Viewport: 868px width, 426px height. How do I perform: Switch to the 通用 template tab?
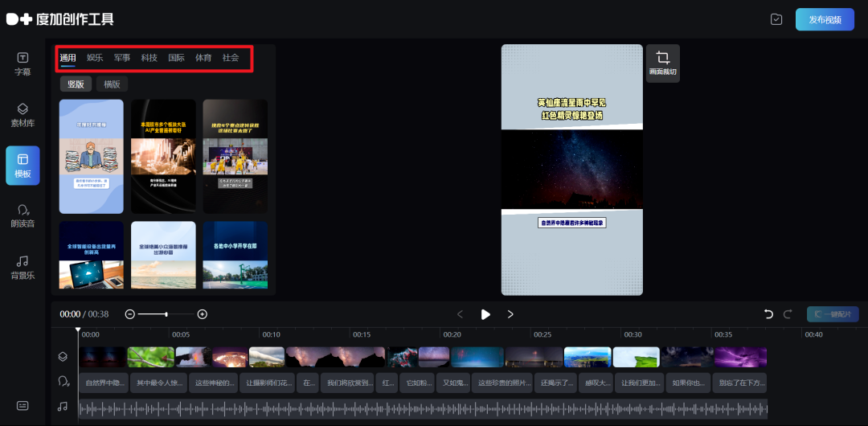click(68, 58)
